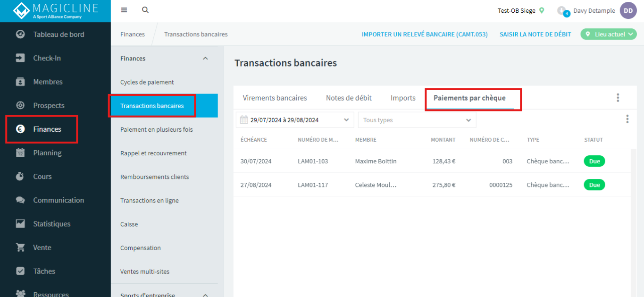Click Finances breadcrumb link
The width and height of the screenshot is (644, 297).
(x=133, y=34)
